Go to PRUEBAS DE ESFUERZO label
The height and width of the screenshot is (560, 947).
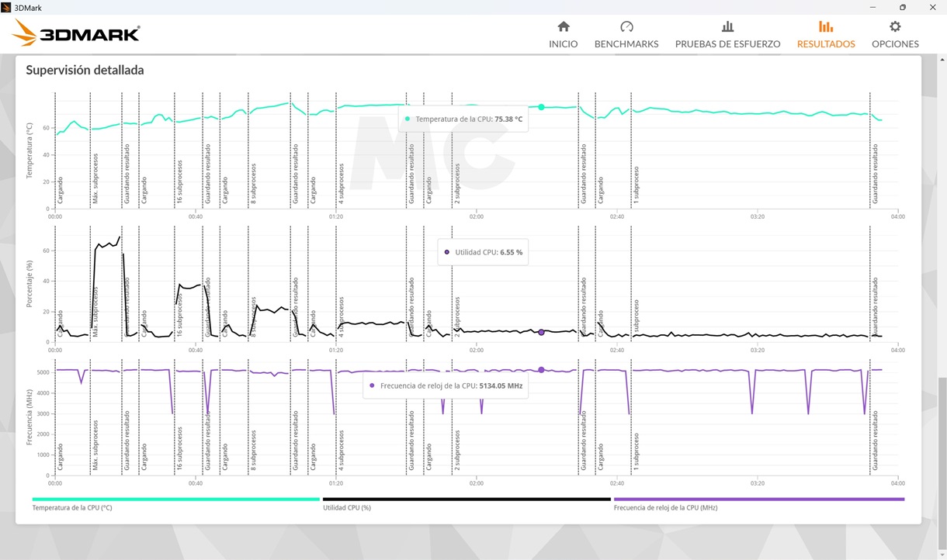tap(727, 44)
